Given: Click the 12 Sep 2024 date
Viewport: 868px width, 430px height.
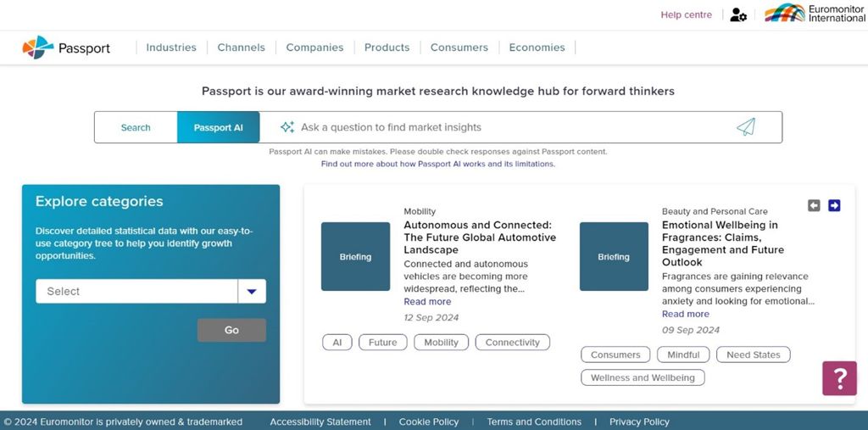Looking at the screenshot, I should point(431,317).
